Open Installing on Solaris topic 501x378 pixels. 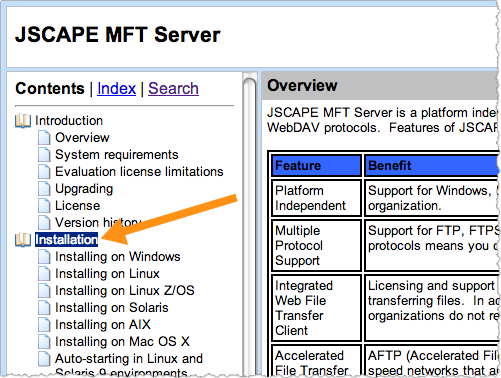point(112,308)
